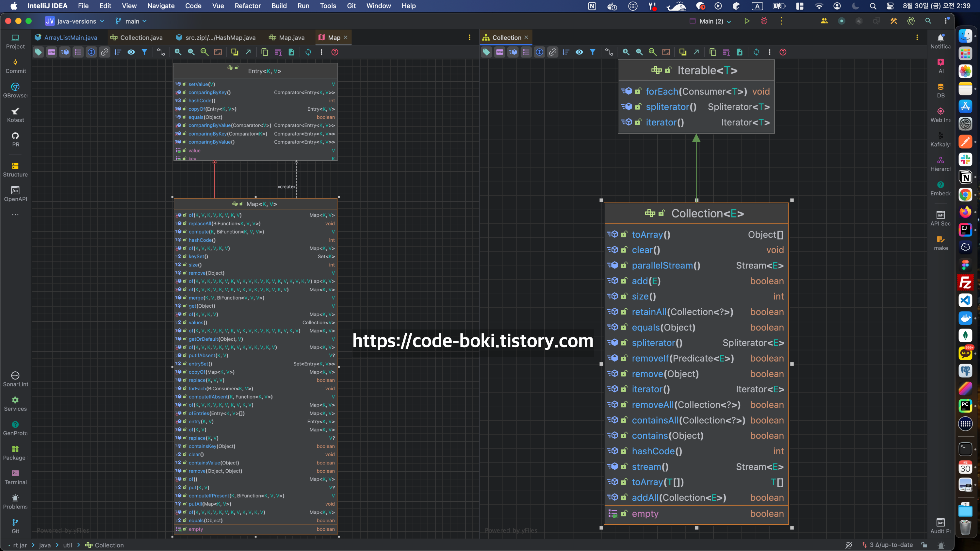Viewport: 980px width, 551px height.
Task: Click Apply Current Layout in Map diagram toolbar
Action: point(308,52)
